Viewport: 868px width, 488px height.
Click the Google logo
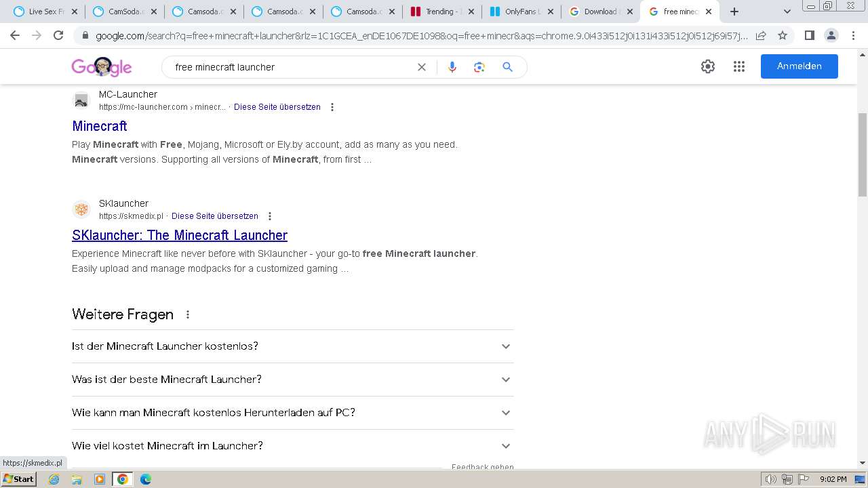[x=102, y=66]
